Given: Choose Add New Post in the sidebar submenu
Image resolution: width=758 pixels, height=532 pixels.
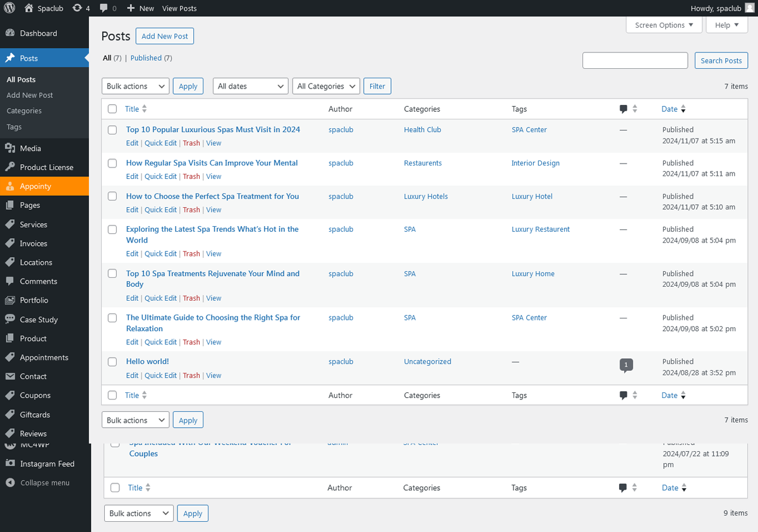Looking at the screenshot, I should pos(30,95).
